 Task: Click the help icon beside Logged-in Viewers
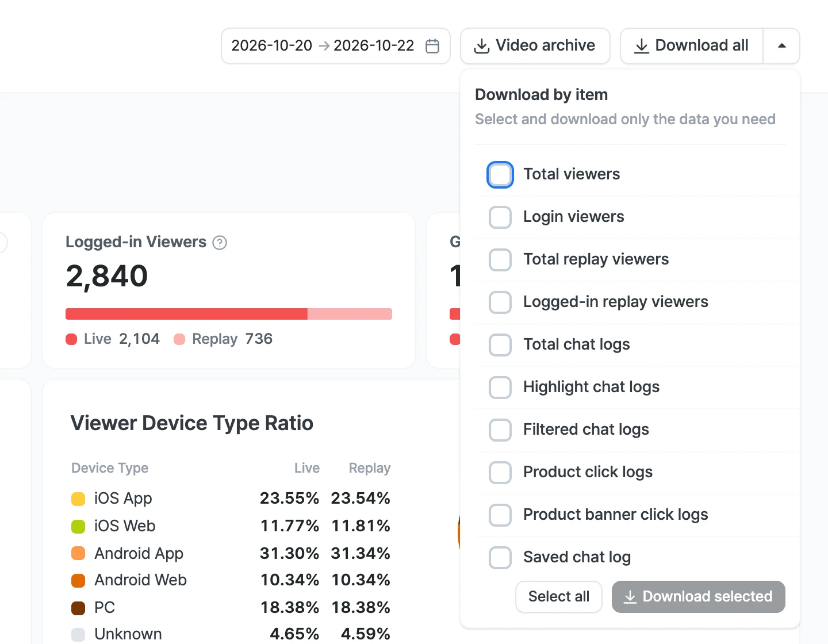(220, 243)
